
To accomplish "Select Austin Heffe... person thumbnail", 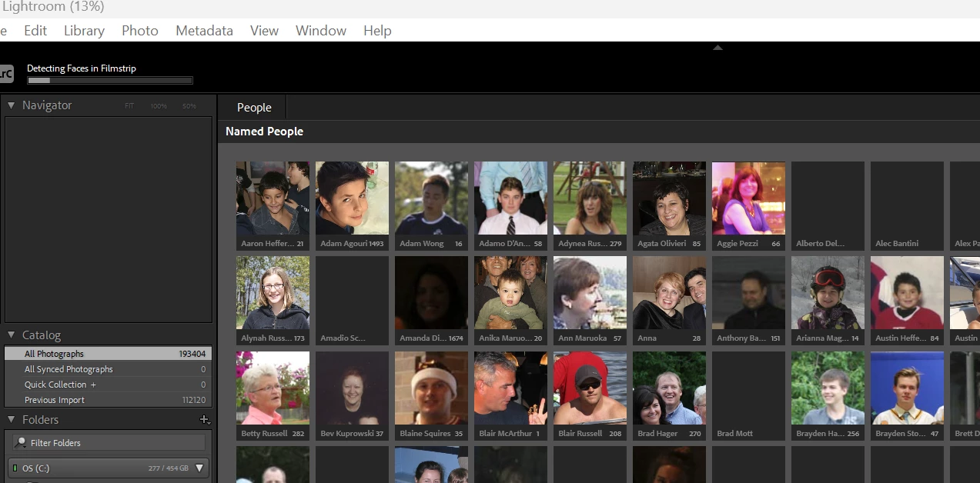I will [x=907, y=292].
